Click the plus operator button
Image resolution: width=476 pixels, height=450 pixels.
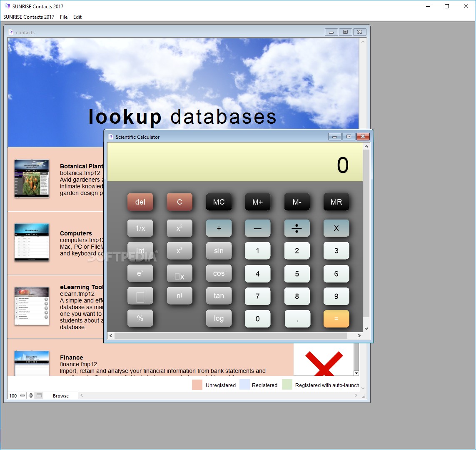pos(219,228)
